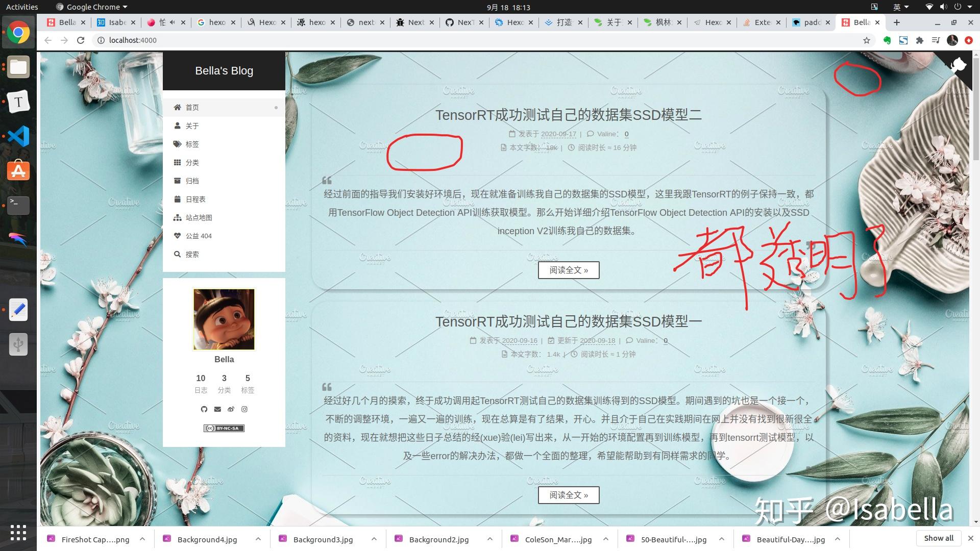Viewport: 980px width, 551px height.
Task: Visit Bella's GitHub profile icon
Action: 204,409
